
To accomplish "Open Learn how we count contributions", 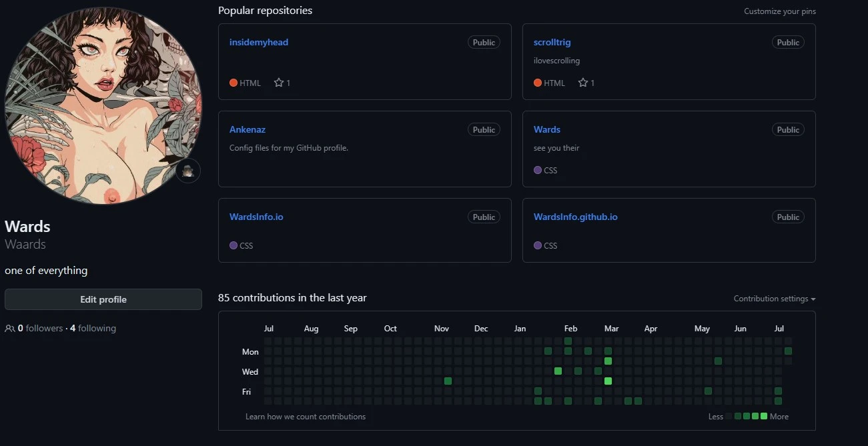I will pos(306,416).
